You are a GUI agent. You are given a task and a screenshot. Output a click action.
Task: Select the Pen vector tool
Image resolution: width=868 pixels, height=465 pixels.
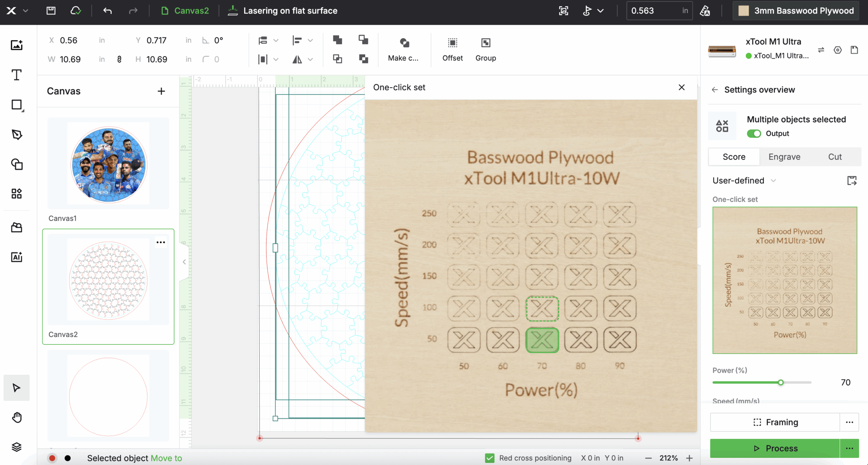[16, 135]
